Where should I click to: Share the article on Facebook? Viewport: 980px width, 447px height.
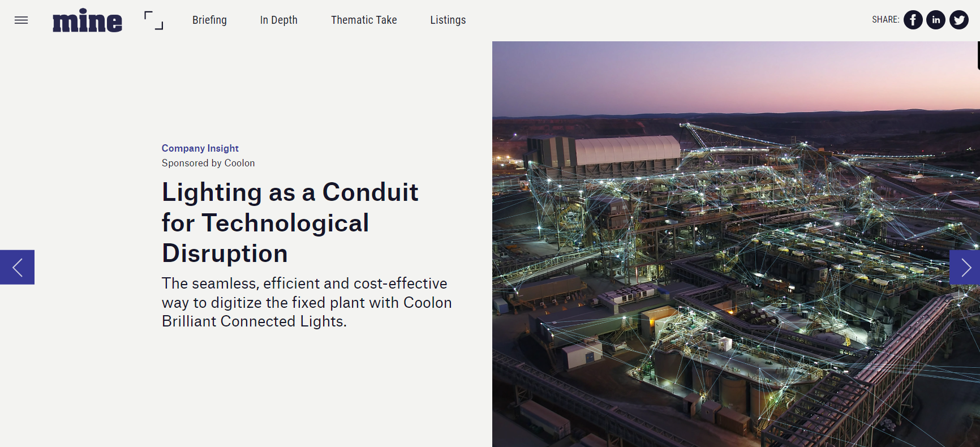click(x=913, y=20)
